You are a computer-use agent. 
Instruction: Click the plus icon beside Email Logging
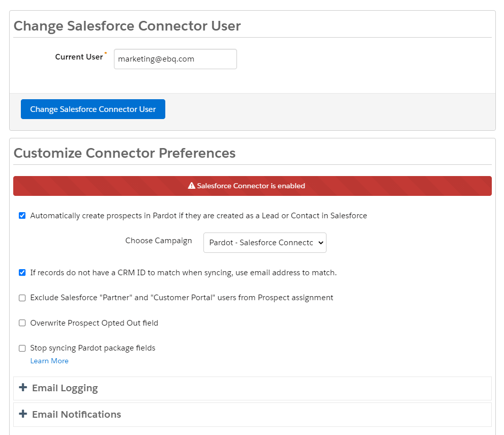[23, 387]
